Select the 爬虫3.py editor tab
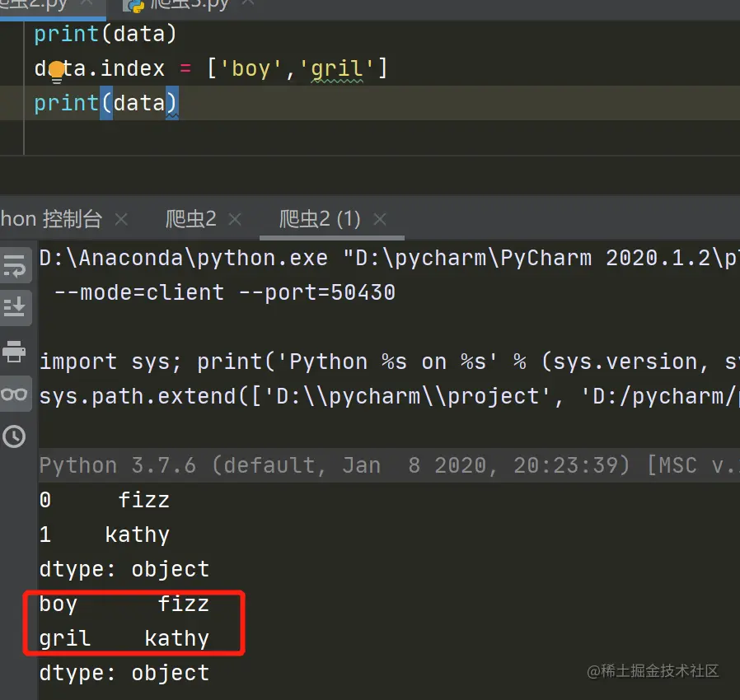The width and height of the screenshot is (740, 700). [x=189, y=6]
